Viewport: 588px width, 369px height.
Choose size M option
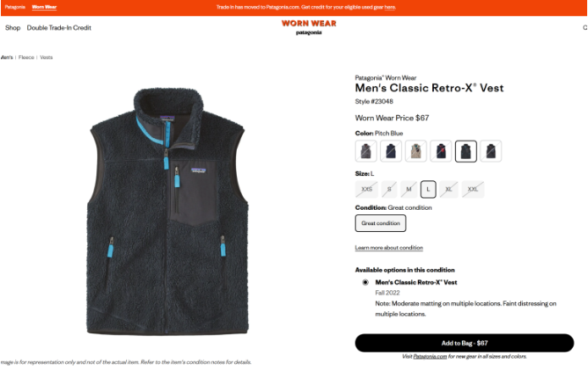[x=409, y=190]
